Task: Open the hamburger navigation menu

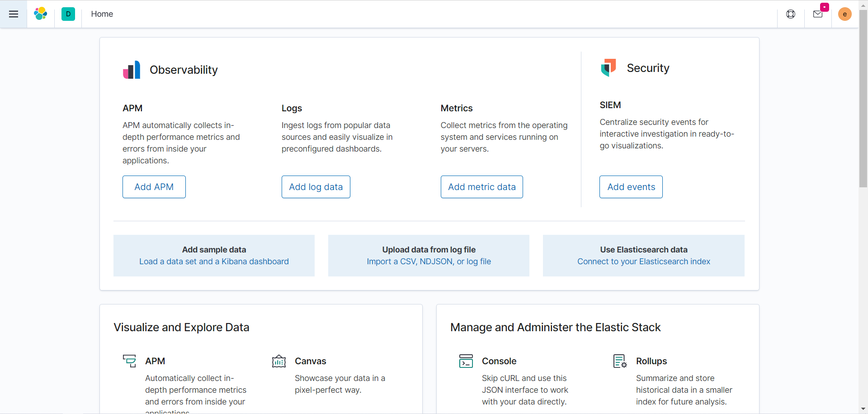Action: coord(14,14)
